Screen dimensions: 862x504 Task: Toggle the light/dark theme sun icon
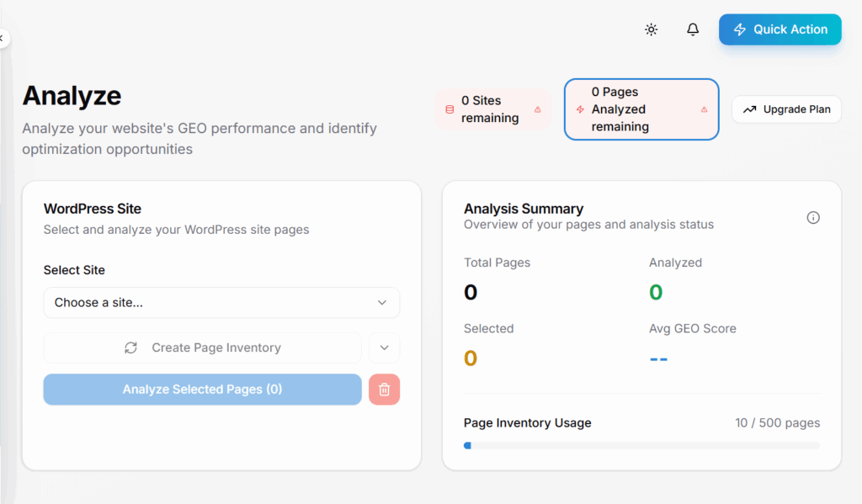(x=651, y=29)
